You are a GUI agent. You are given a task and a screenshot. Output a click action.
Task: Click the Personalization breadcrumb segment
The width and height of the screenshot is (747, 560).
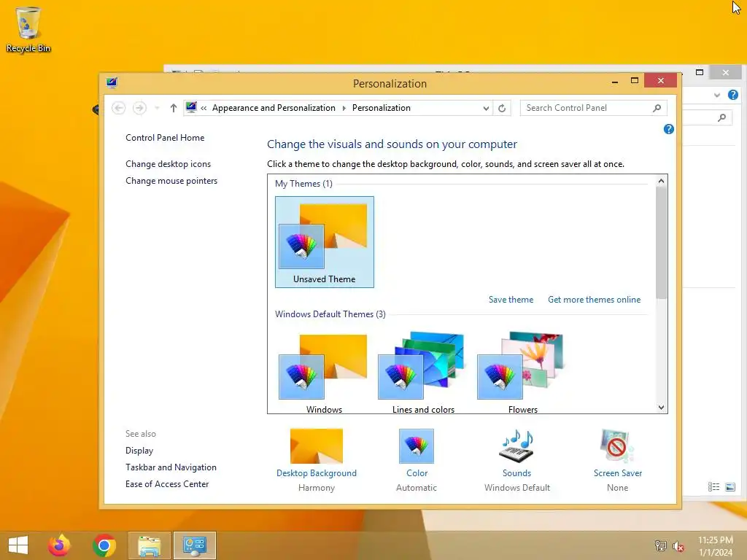[x=381, y=108]
